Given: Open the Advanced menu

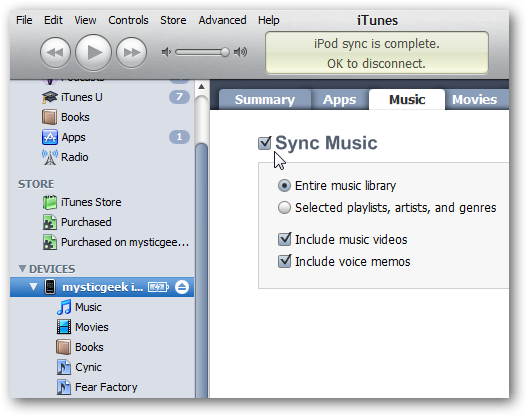Looking at the screenshot, I should pos(222,20).
